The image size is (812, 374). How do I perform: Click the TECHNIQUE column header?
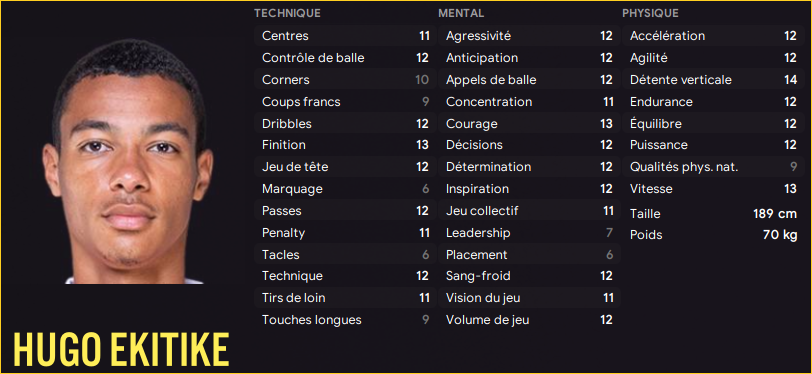[287, 13]
